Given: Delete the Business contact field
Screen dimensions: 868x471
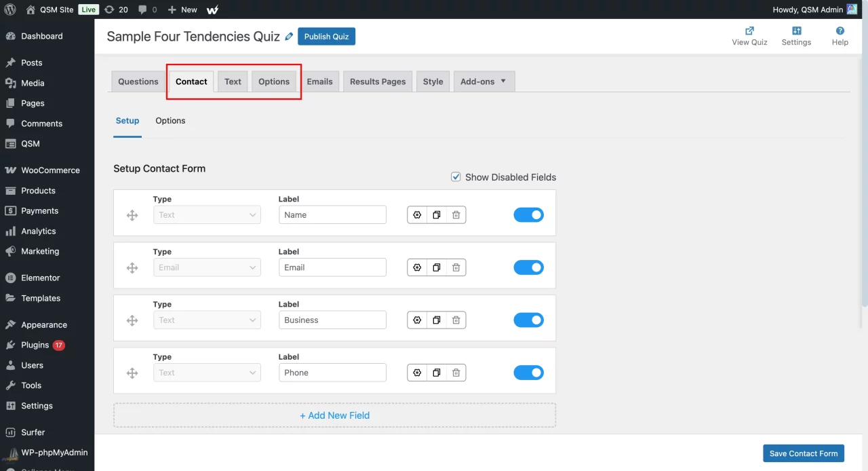Looking at the screenshot, I should pyautogui.click(x=456, y=320).
